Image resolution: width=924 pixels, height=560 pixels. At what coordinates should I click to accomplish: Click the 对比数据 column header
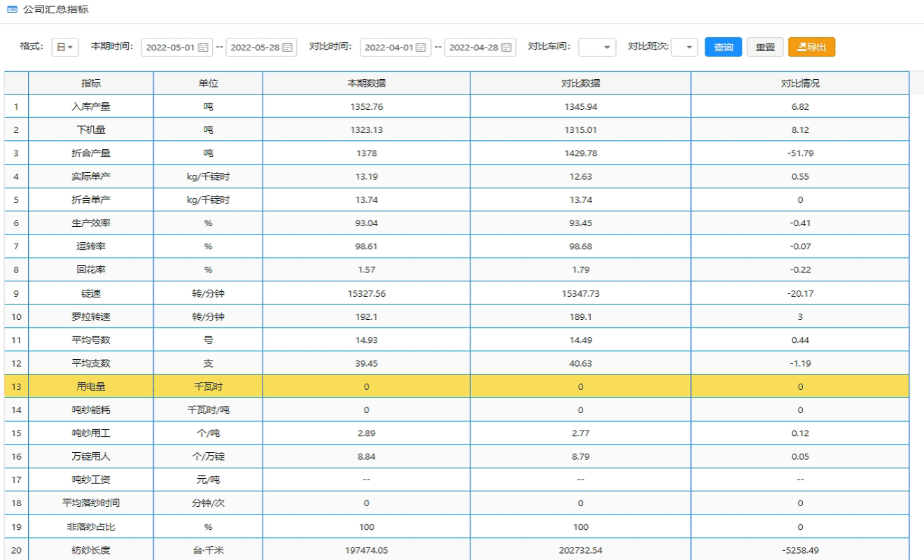coord(580,83)
